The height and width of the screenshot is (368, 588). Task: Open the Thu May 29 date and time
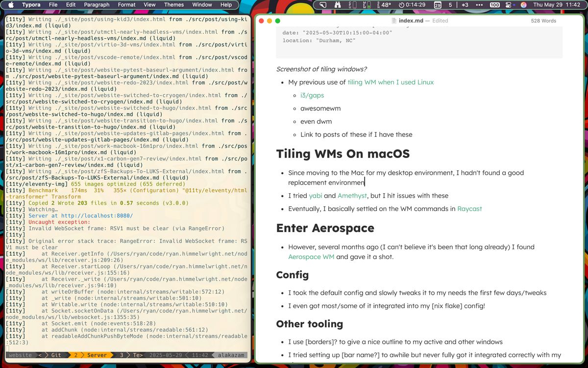(557, 5)
